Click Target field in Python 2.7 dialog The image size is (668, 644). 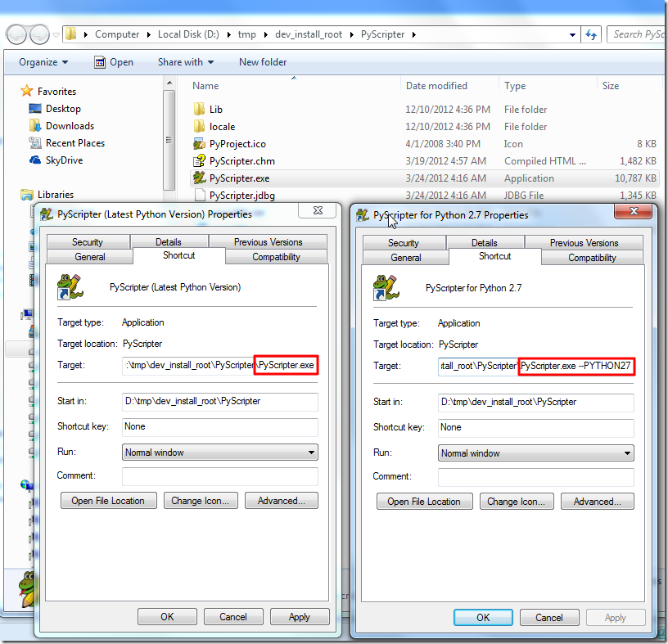pos(536,366)
